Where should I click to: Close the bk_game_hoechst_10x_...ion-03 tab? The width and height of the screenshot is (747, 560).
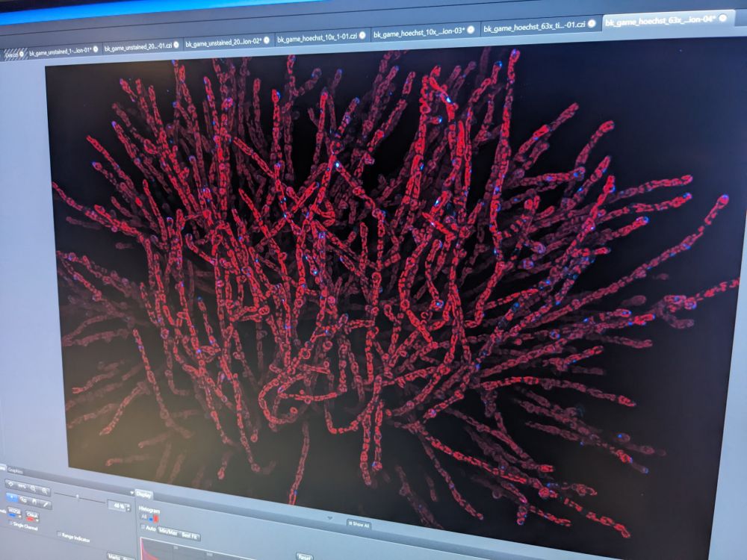pos(471,30)
